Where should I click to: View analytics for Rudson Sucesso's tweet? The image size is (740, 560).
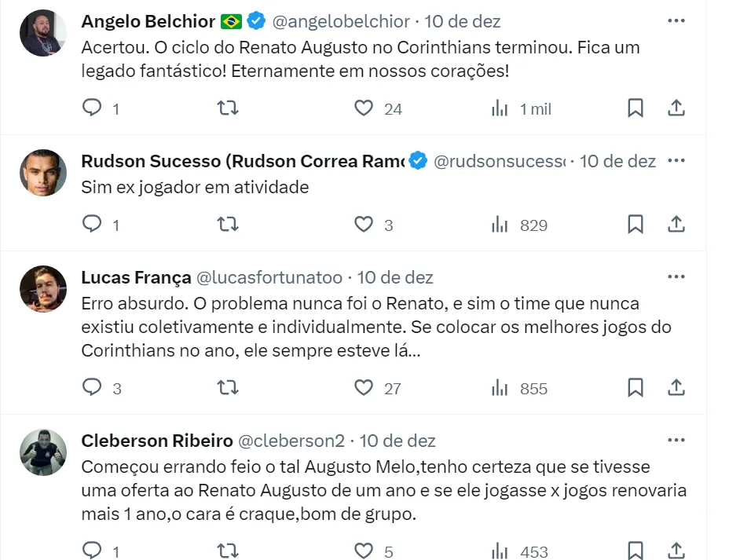point(500,225)
